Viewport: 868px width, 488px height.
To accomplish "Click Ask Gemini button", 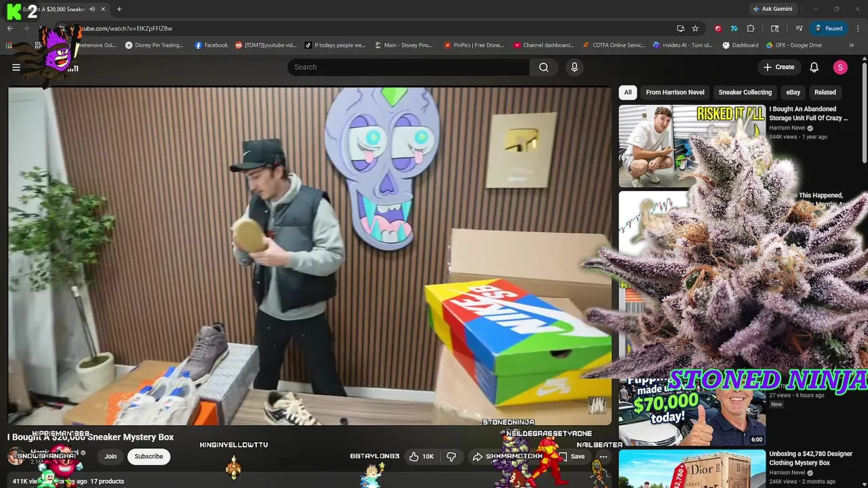I will pyautogui.click(x=772, y=9).
